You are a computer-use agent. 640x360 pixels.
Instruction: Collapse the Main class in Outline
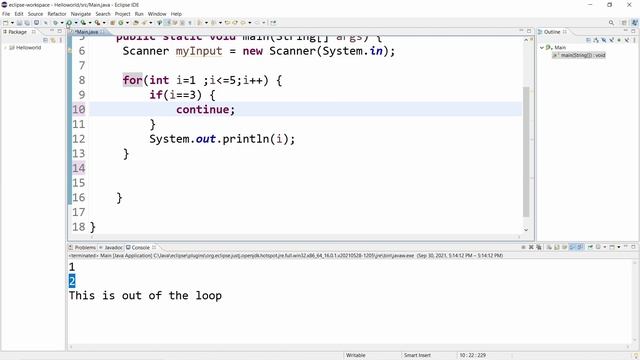pyautogui.click(x=542, y=48)
